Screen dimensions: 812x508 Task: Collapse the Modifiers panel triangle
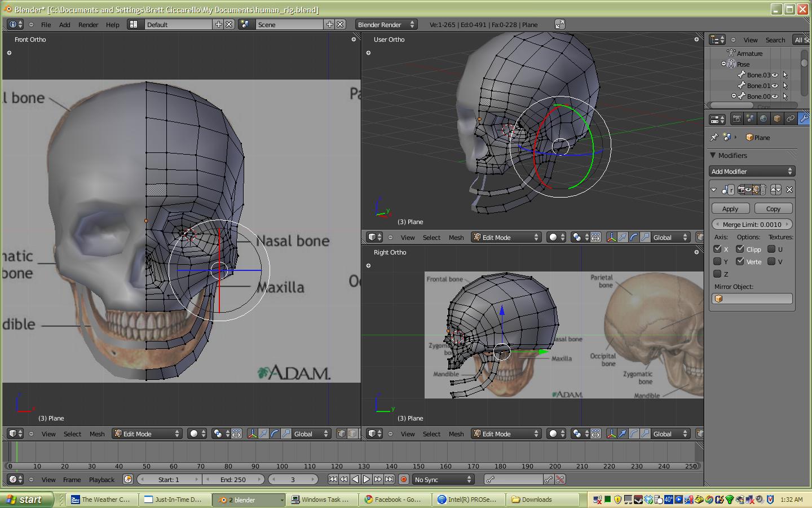click(x=713, y=155)
